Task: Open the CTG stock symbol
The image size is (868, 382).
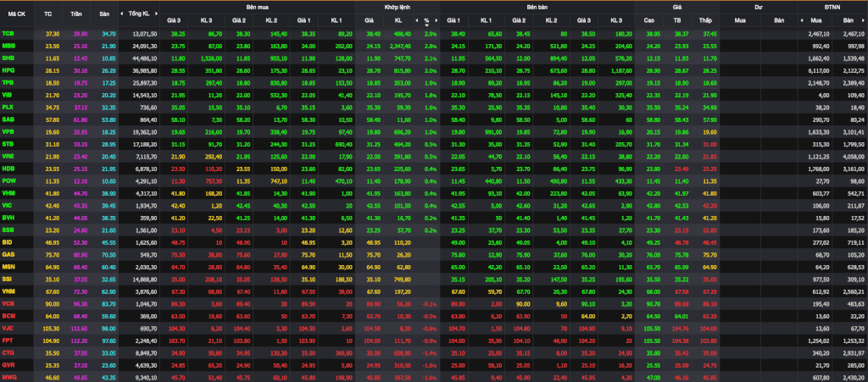Action: click(x=8, y=351)
